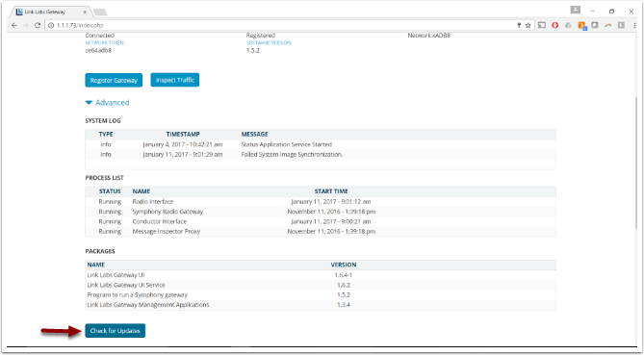Click the TIMESTAMP column header
The width and height of the screenshot is (644, 355).
(x=183, y=134)
